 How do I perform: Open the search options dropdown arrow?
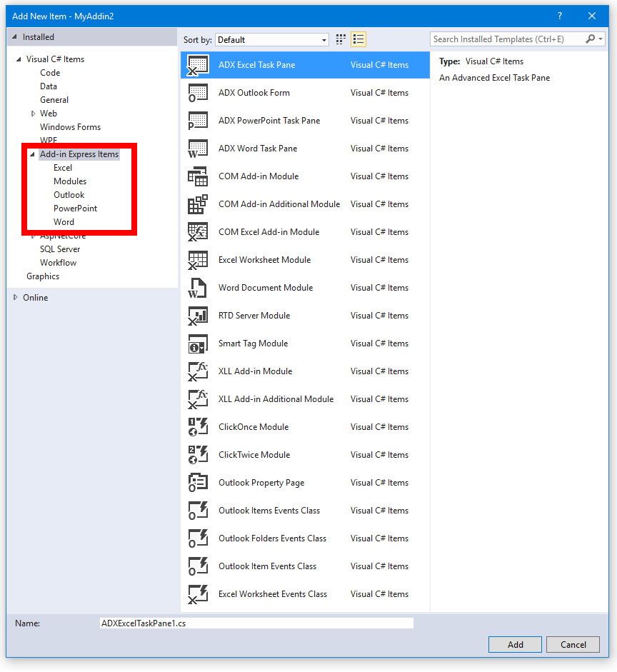pos(601,39)
